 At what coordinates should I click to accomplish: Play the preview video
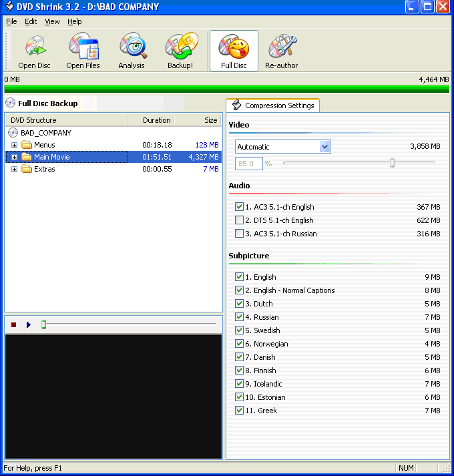tap(29, 325)
